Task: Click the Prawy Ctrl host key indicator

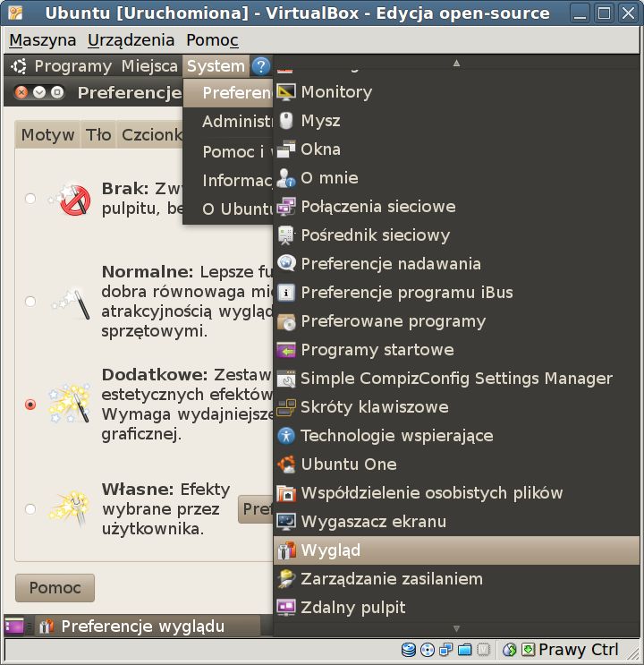Action: click(579, 649)
